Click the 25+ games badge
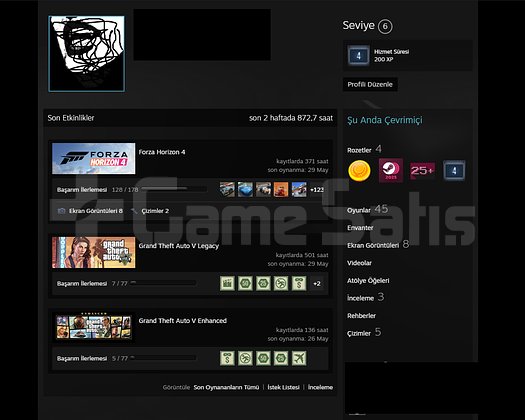Viewport: 525px width, 420px height. pos(423,170)
